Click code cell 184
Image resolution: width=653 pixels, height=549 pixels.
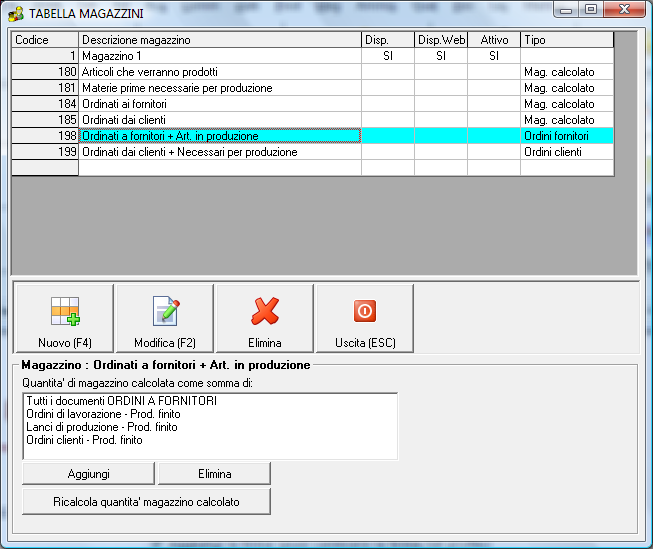tap(45, 104)
